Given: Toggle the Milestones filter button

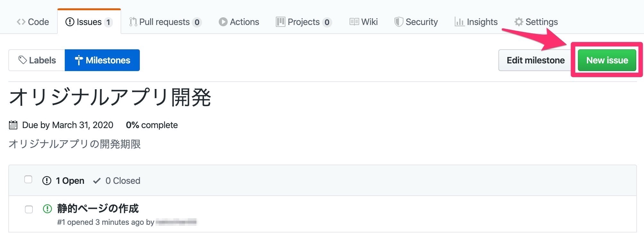Looking at the screenshot, I should point(102,60).
